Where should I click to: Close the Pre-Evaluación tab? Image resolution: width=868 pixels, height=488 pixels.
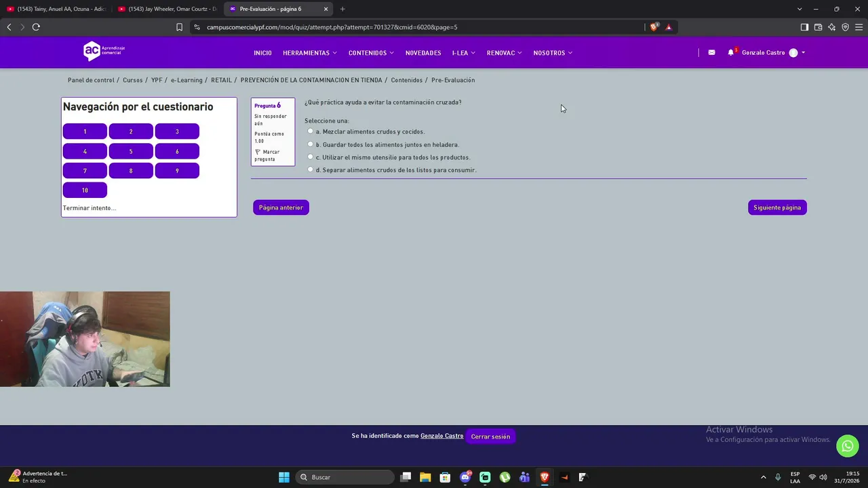click(x=325, y=9)
